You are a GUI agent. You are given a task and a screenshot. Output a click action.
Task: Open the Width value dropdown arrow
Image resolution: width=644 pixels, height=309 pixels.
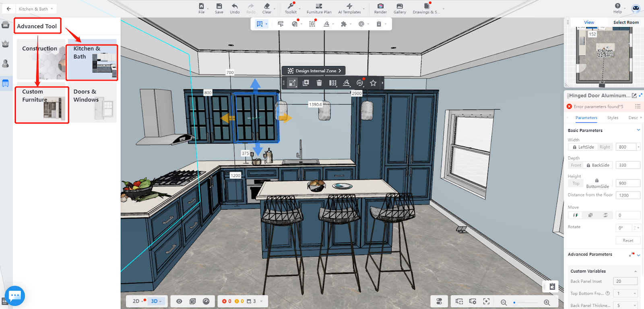pos(638,147)
